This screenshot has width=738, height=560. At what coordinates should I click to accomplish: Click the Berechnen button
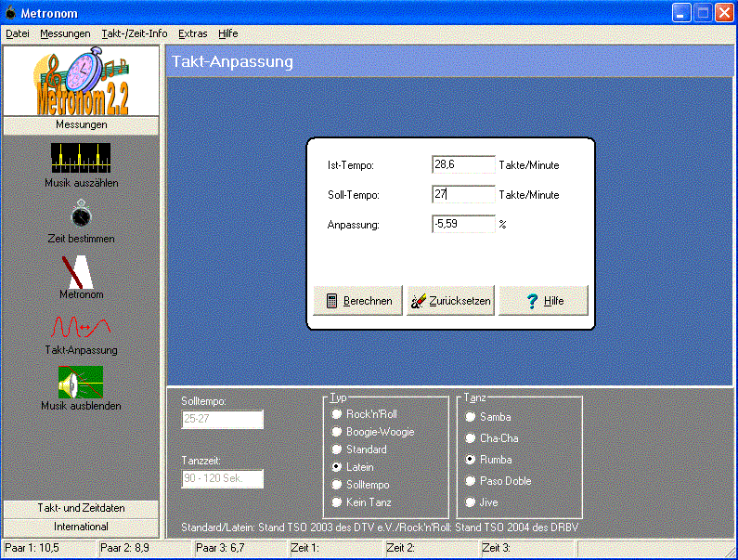(357, 301)
